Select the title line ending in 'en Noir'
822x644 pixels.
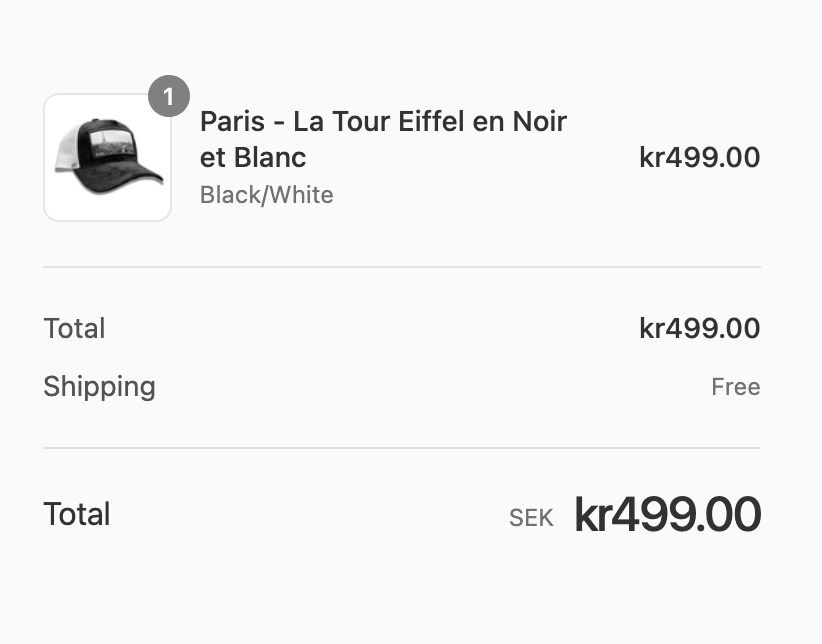point(383,122)
